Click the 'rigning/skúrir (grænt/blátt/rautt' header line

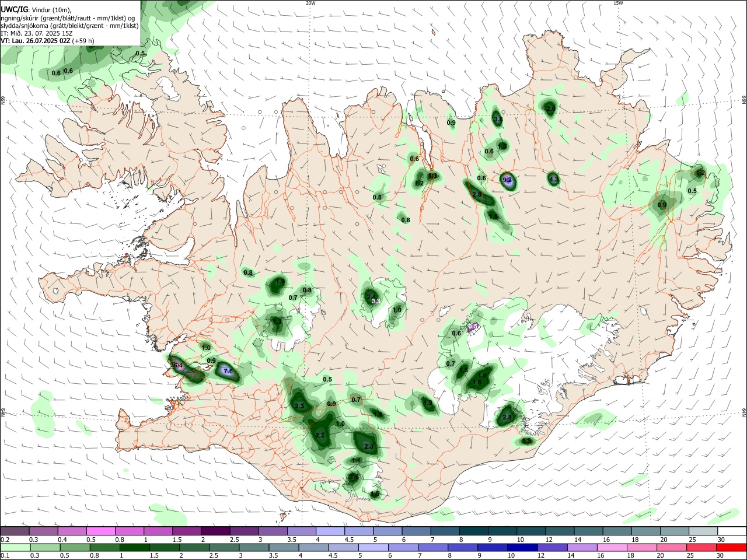[68, 18]
